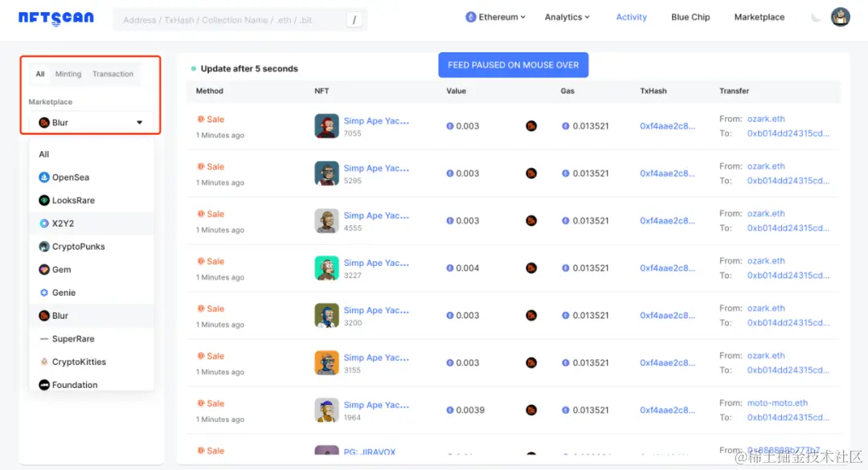Click Blur marketplace icon in row 3227
Viewport: 868px width, 470px height.
pos(531,268)
